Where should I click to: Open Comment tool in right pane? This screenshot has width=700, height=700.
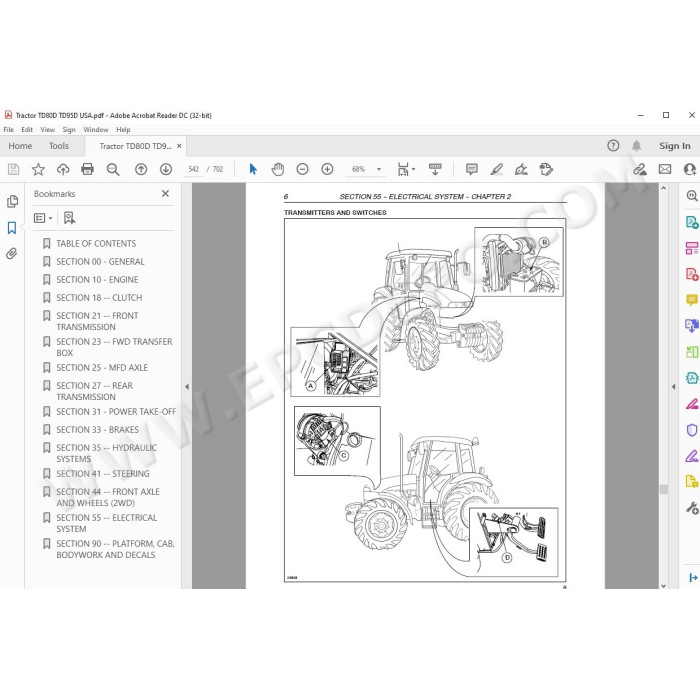click(692, 300)
